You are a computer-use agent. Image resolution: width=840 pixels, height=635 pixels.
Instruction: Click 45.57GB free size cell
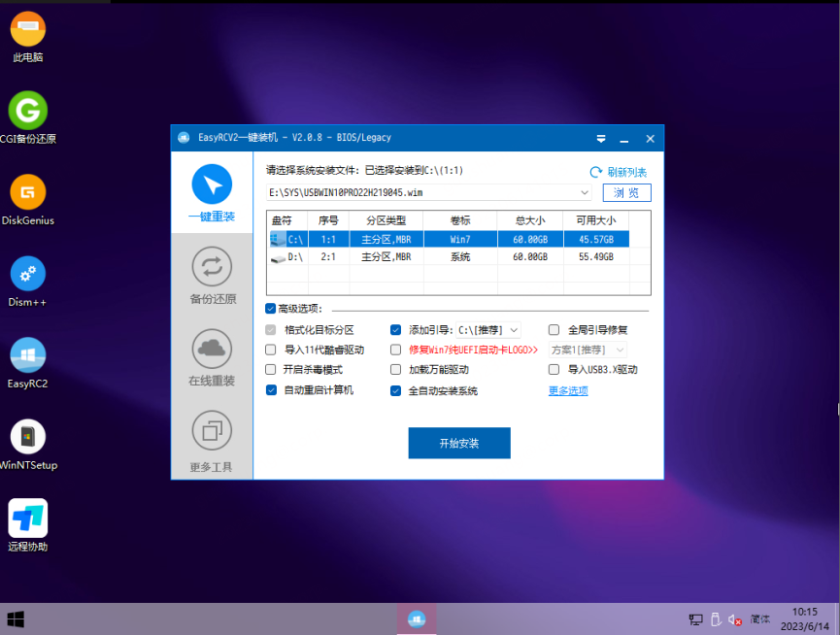595,239
